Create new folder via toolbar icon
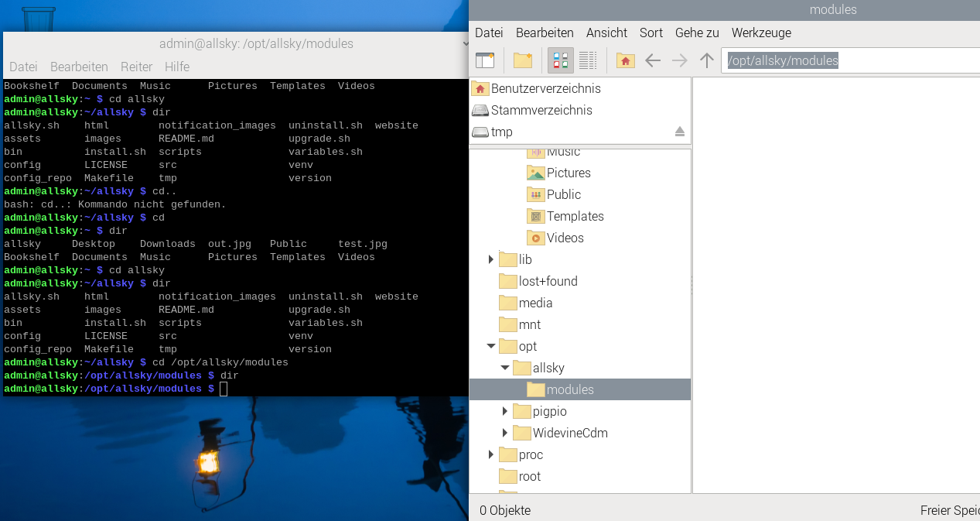Screen dimensions: 980x521 pos(523,60)
